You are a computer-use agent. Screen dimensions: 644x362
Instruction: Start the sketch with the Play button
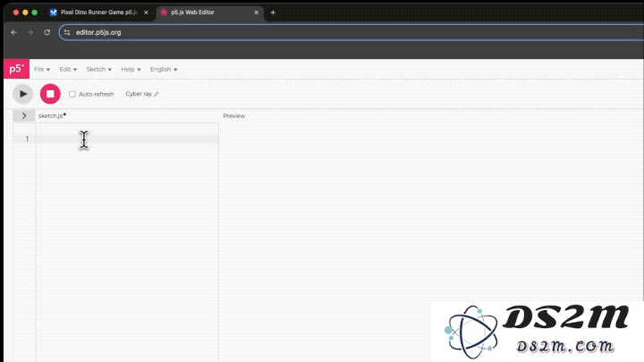[x=23, y=94]
